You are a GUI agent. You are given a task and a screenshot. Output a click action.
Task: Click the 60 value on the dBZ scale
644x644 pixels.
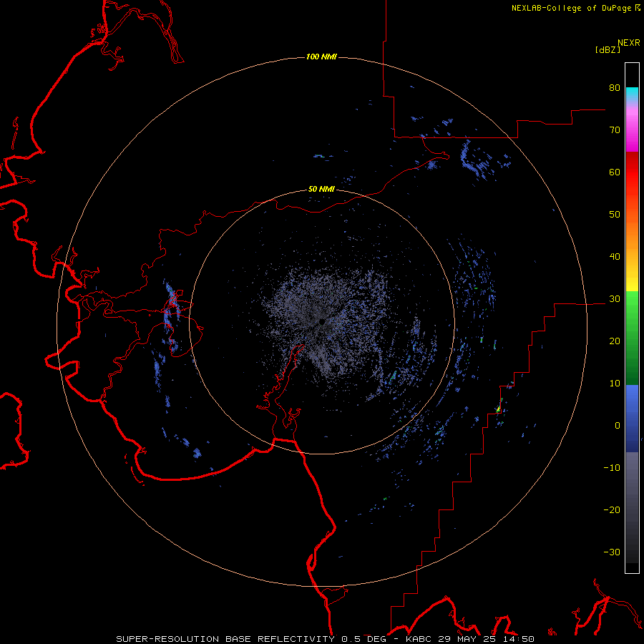click(x=615, y=172)
